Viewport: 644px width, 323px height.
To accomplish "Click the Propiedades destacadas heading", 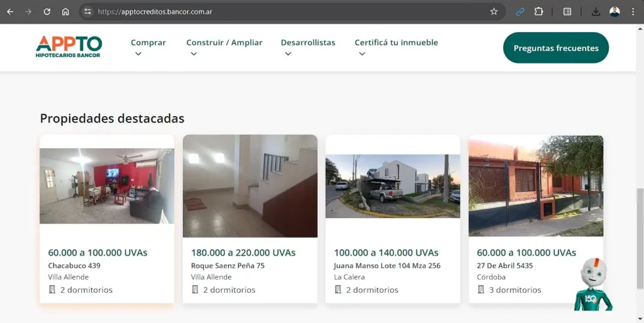I will 112,118.
